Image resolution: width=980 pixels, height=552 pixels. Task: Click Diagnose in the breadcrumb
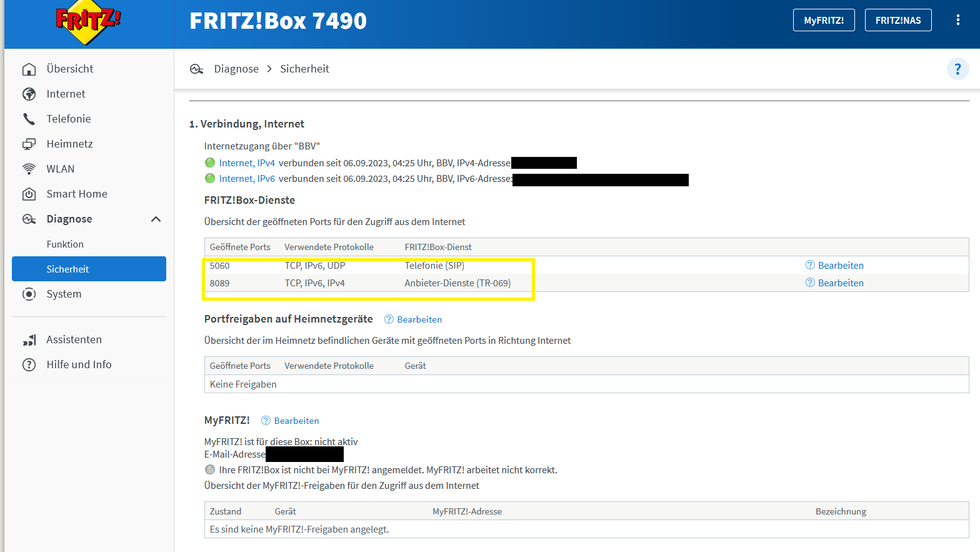point(236,69)
